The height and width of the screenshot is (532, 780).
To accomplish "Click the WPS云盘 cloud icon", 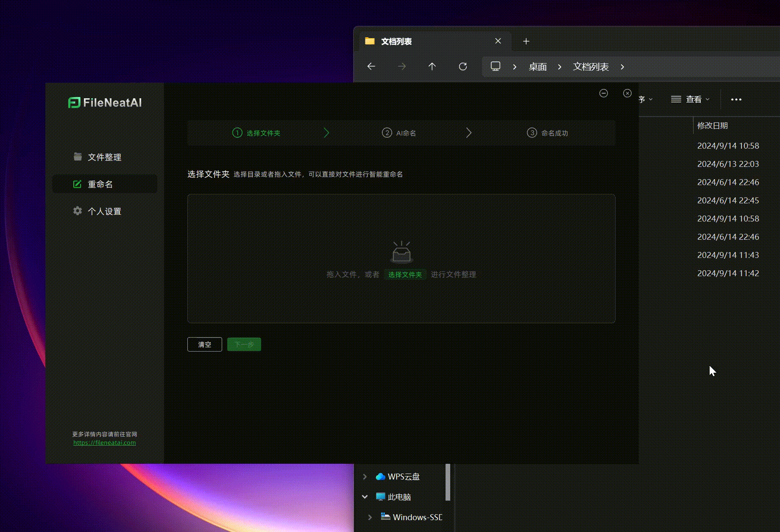I will click(380, 477).
